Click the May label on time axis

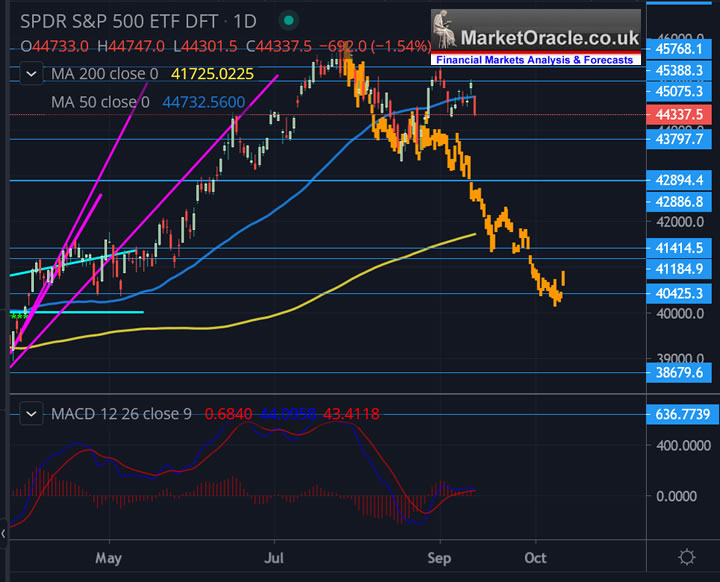[108, 558]
